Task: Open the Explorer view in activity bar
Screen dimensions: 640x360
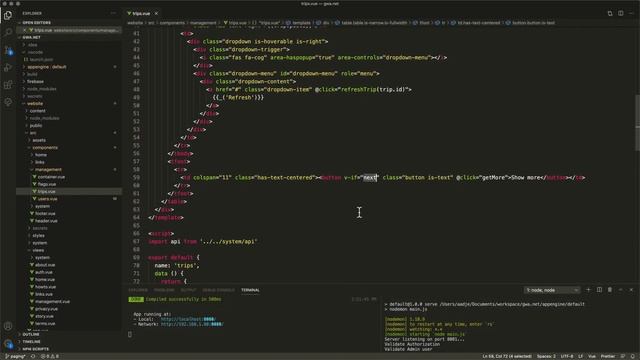Action: click(x=8, y=16)
